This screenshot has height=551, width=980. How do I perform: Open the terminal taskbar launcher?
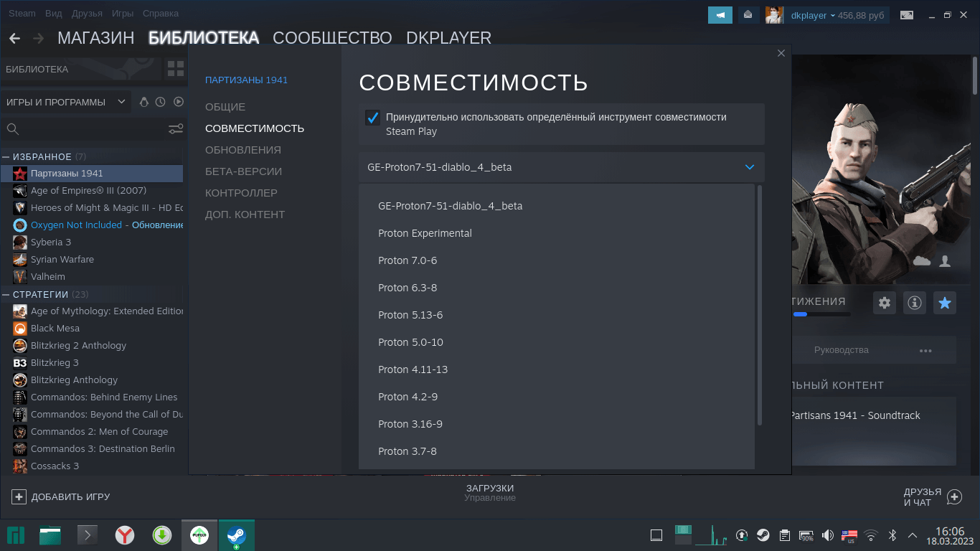(88, 535)
